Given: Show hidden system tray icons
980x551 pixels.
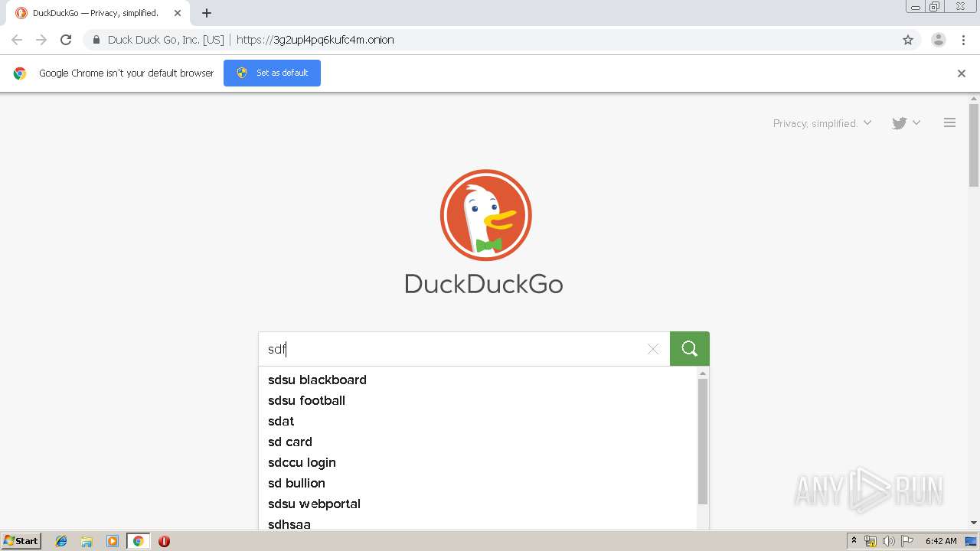Looking at the screenshot, I should click(x=854, y=541).
